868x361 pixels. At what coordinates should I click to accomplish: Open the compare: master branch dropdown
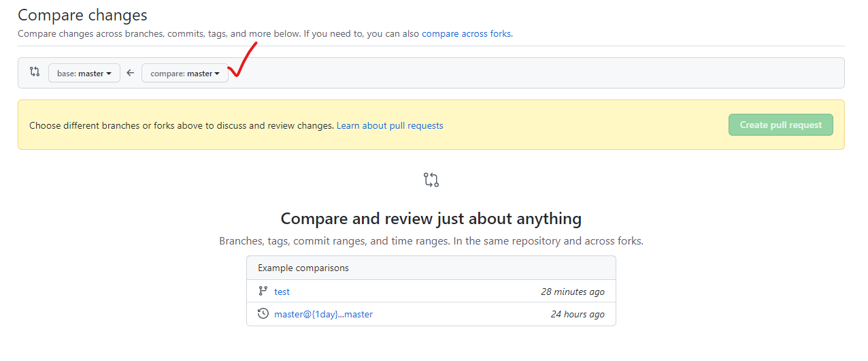[185, 73]
